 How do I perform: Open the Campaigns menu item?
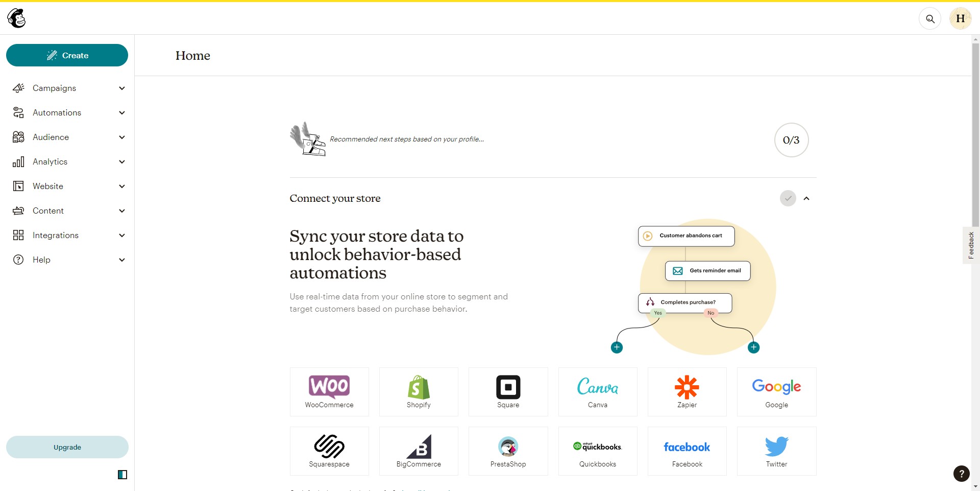tap(67, 88)
